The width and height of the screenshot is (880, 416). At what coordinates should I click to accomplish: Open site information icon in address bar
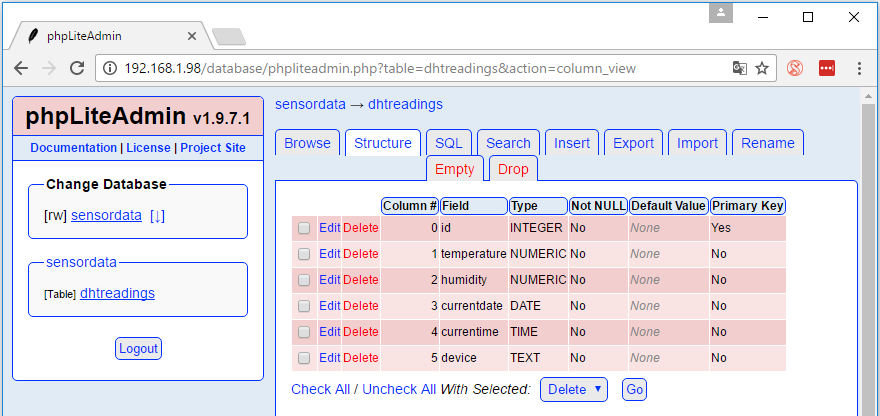[x=110, y=68]
